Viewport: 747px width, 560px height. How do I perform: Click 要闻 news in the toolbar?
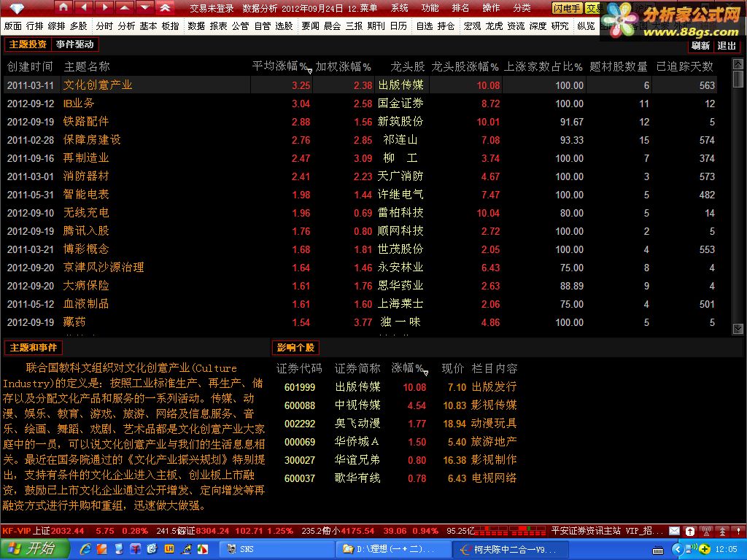[311, 26]
